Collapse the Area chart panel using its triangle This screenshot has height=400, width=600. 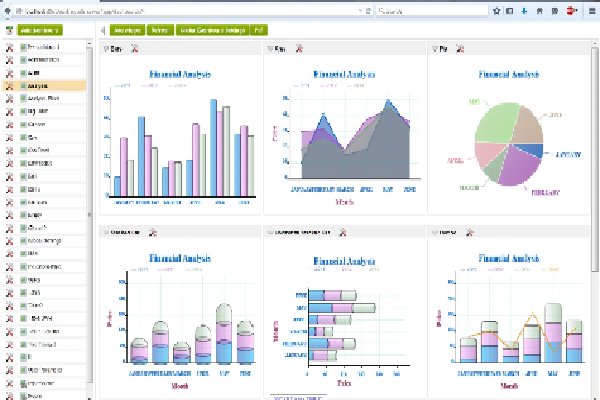270,48
